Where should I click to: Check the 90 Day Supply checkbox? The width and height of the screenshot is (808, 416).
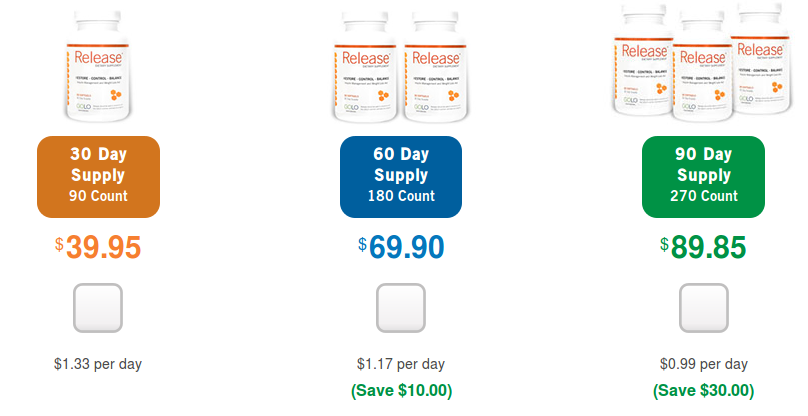pyautogui.click(x=704, y=308)
